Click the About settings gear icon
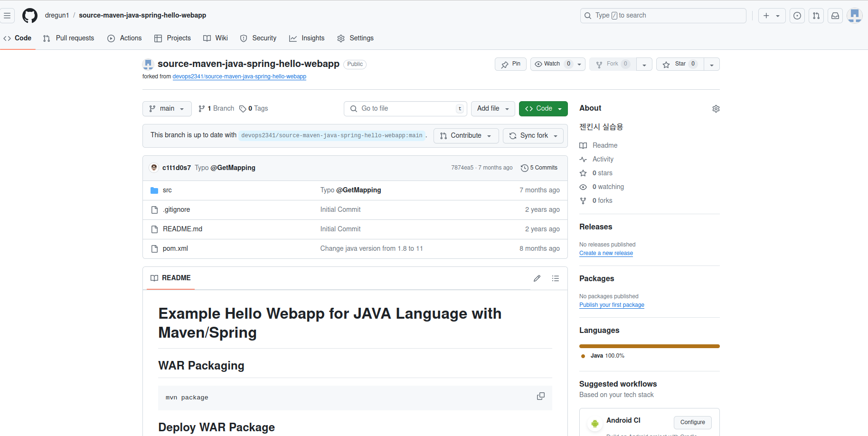The image size is (868, 436). (x=716, y=109)
